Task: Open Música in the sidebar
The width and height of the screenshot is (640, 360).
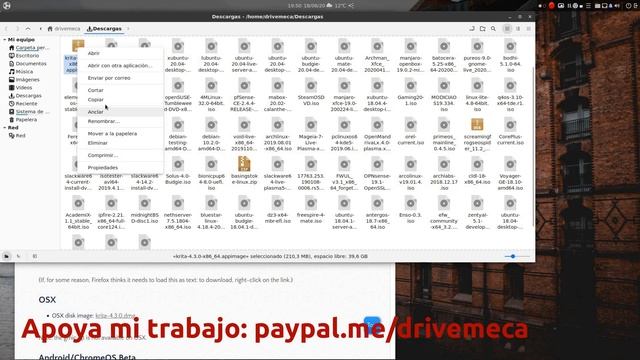Action: (x=21, y=71)
